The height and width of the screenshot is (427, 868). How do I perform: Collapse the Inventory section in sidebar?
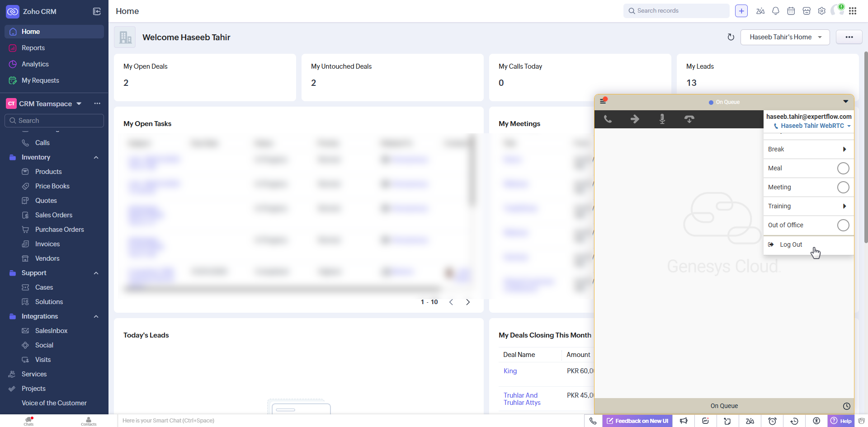point(96,157)
